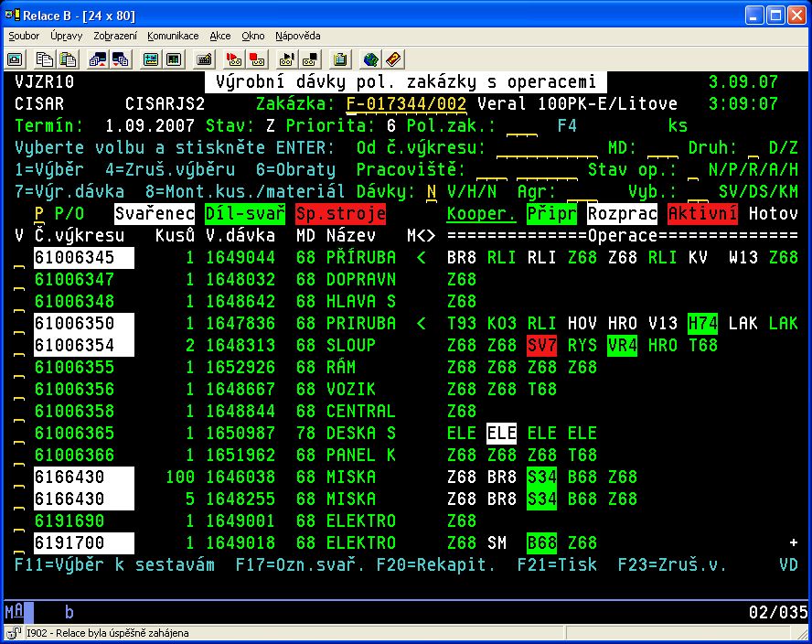Click the session icon in the title bar
Viewport: 812px width, 644px height.
coord(12,15)
